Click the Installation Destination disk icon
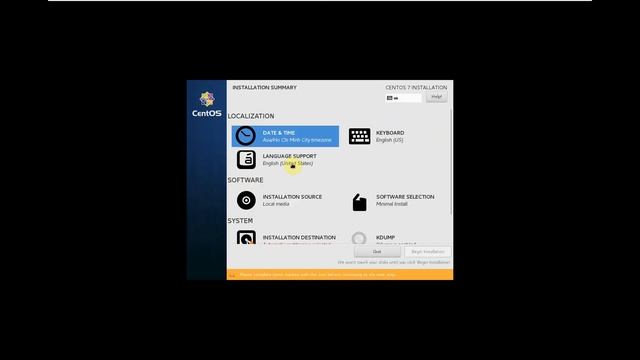The height and width of the screenshot is (360, 640). [x=246, y=238]
